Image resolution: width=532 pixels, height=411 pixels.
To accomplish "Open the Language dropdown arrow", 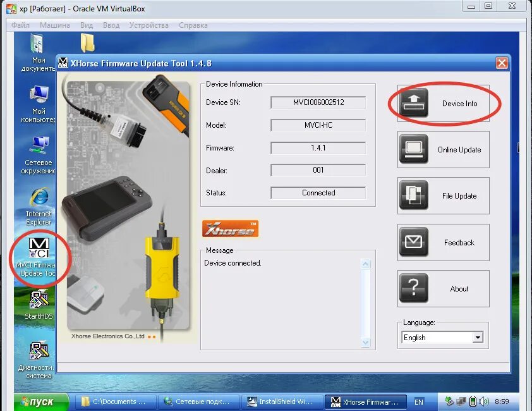I will 478,337.
